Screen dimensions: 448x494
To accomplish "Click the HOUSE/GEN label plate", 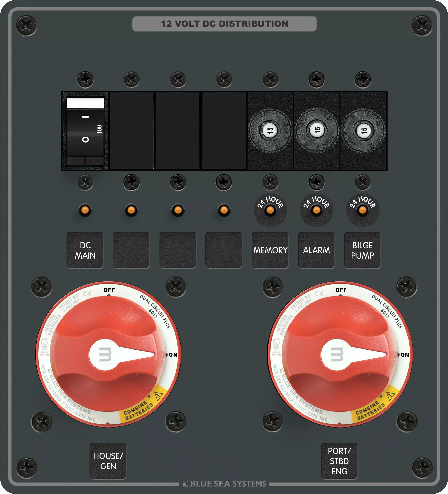I will point(108,461).
